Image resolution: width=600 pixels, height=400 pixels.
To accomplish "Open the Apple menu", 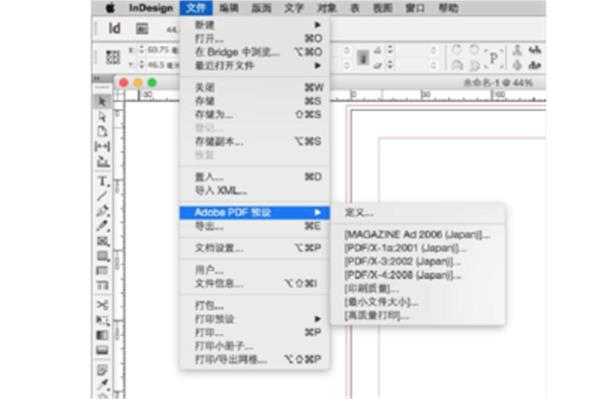I will click(110, 8).
